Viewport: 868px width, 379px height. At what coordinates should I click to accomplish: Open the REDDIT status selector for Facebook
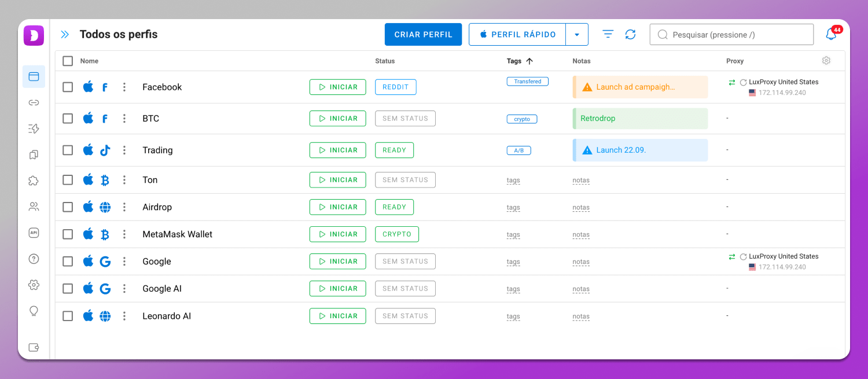point(395,87)
